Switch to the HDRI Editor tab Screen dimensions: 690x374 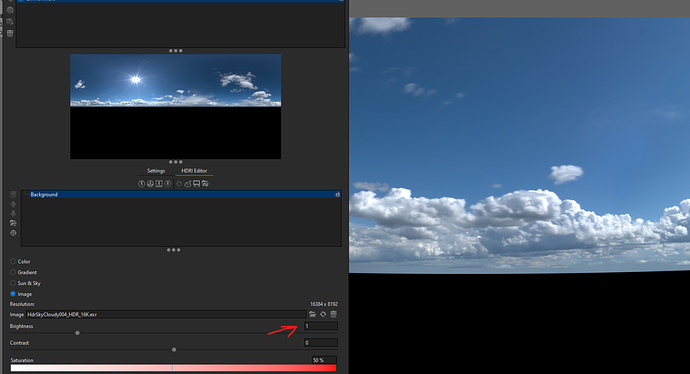click(x=194, y=171)
